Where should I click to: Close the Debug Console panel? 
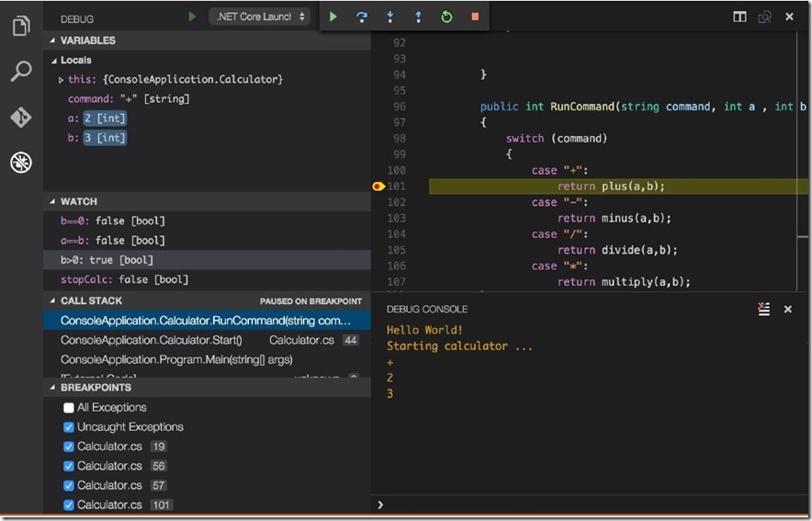tap(788, 309)
